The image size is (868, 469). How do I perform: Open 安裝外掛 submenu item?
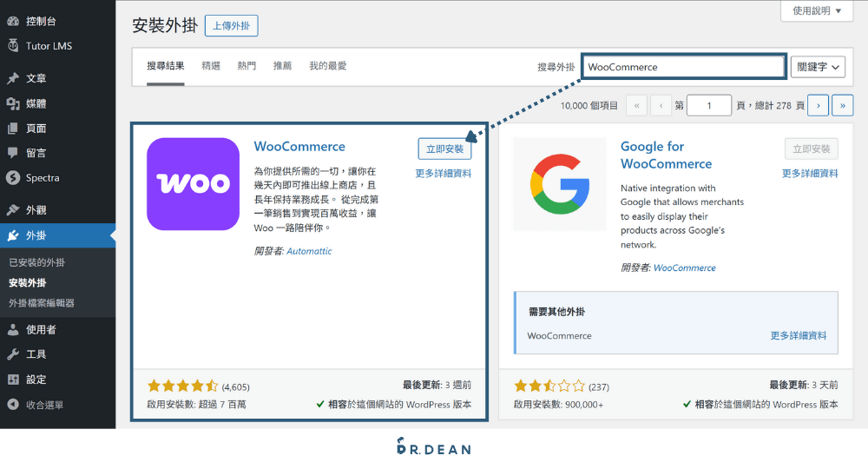tap(27, 283)
